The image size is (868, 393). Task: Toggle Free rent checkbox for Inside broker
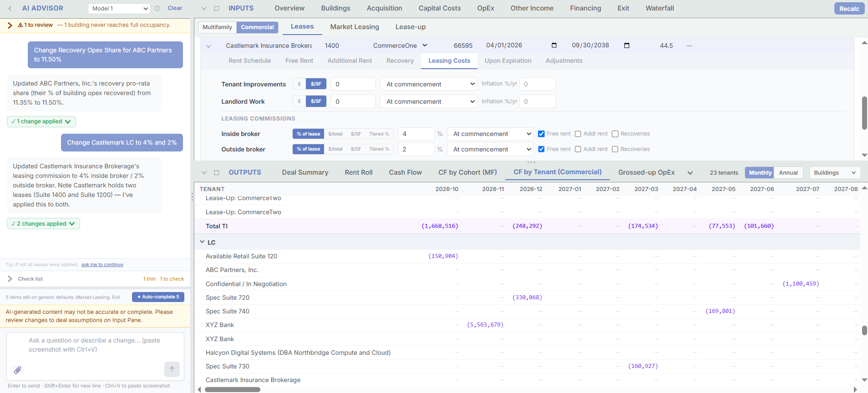click(x=541, y=134)
